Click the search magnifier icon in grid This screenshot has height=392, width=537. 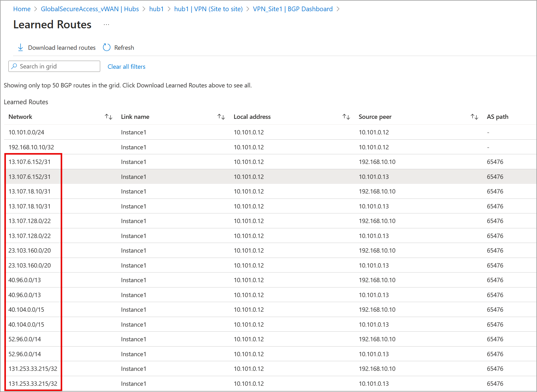(x=14, y=66)
